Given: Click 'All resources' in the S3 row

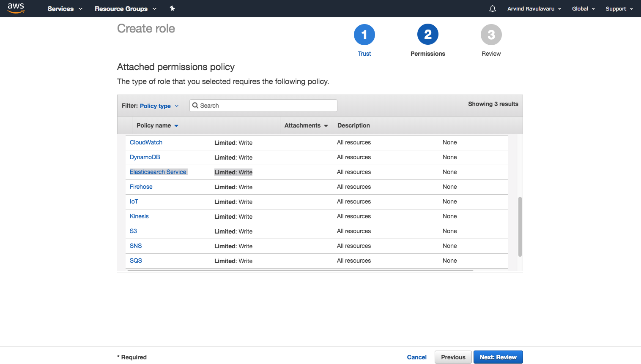Looking at the screenshot, I should 354,231.
